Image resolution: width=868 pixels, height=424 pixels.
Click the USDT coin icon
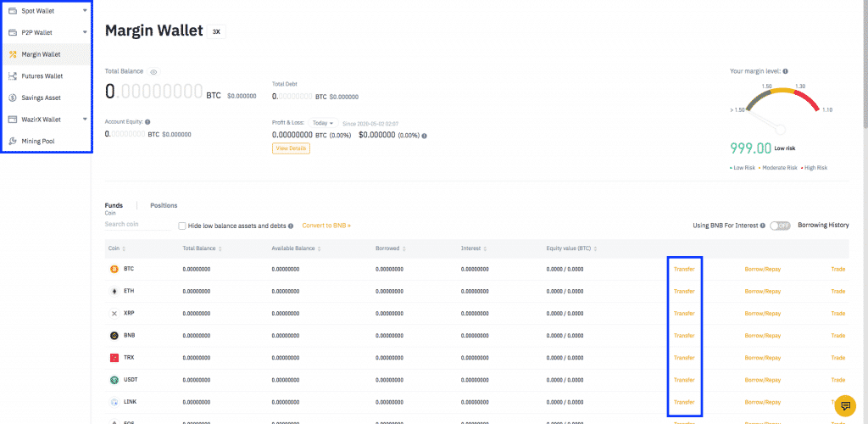(x=114, y=380)
